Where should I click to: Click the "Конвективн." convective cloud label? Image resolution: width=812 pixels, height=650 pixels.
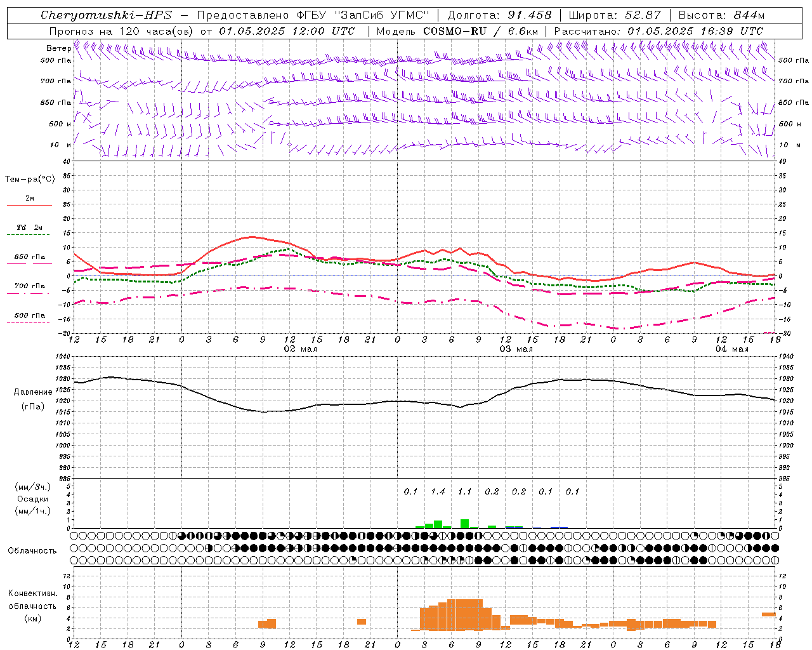tap(32, 594)
